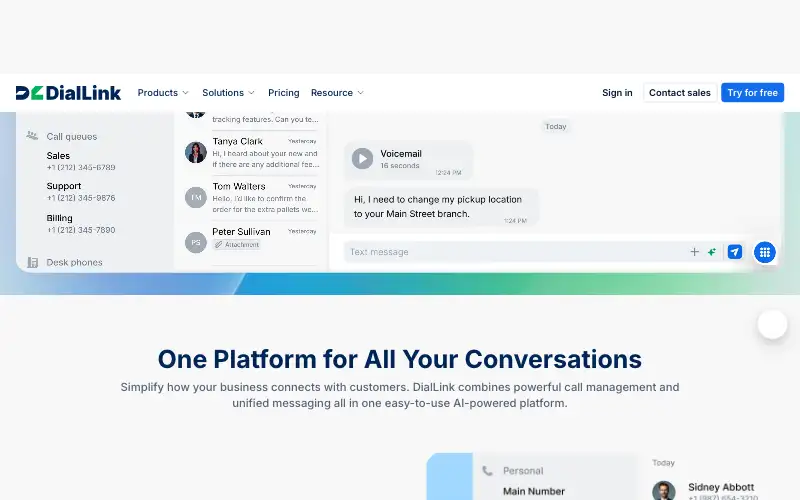Open Sidney Abbott's contact
The height and width of the screenshot is (500, 800).
[721, 487]
